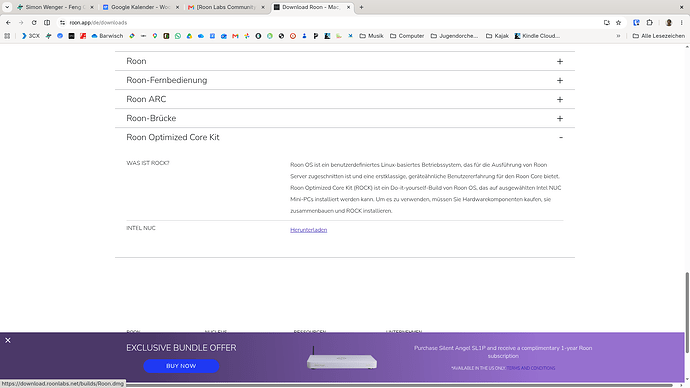Bookmark this page with the star icon
690x388 pixels.
point(618,22)
